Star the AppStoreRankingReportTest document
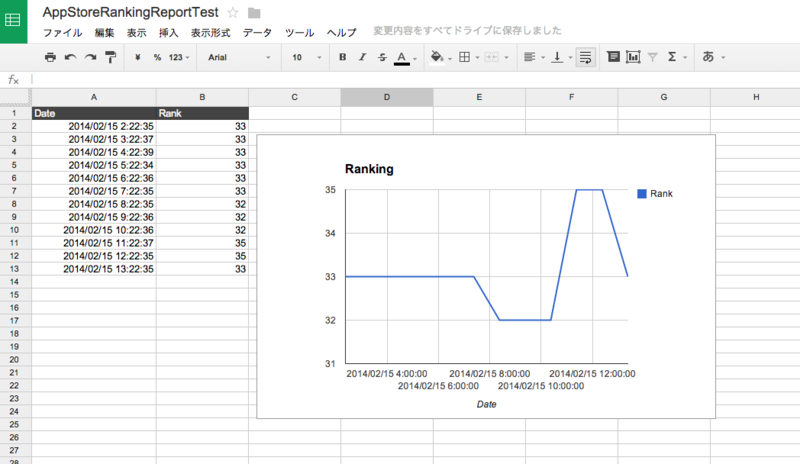Image resolution: width=800 pixels, height=464 pixels. tap(233, 13)
